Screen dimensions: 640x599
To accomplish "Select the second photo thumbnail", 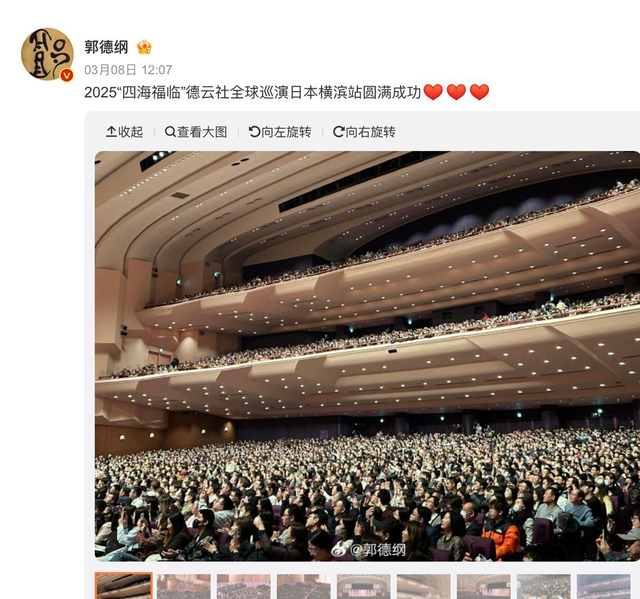I will pyautogui.click(x=184, y=586).
